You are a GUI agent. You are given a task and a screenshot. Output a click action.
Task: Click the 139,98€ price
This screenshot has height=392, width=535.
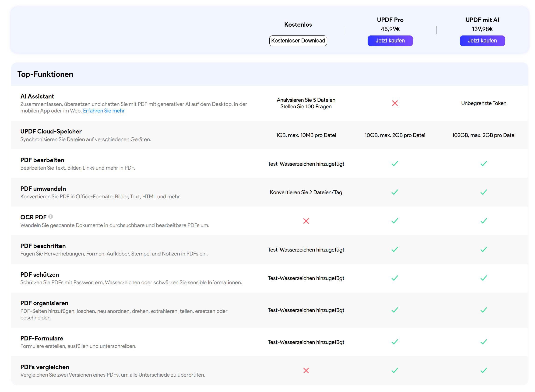click(482, 29)
